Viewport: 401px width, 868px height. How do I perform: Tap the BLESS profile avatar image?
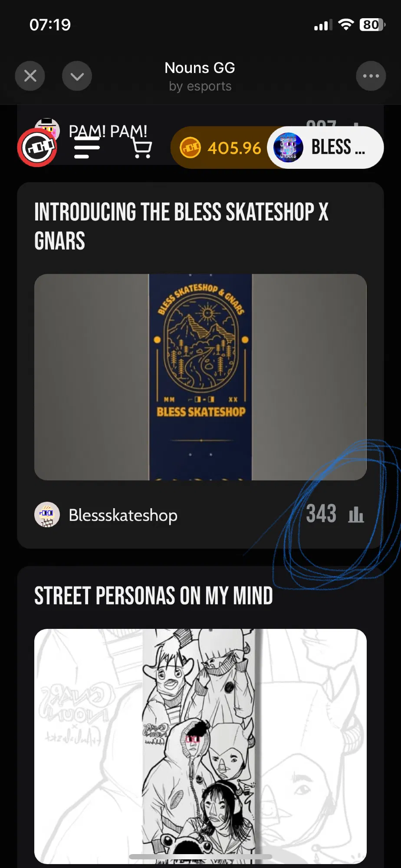point(288,148)
